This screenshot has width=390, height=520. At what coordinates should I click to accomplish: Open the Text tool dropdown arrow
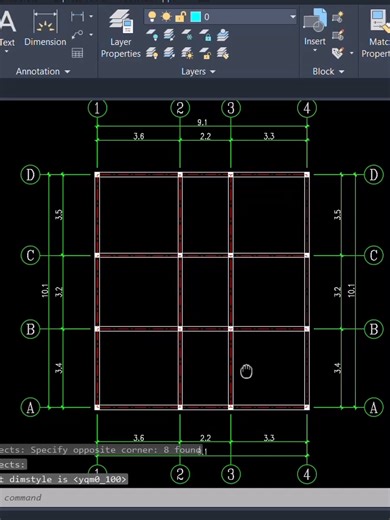6,51
